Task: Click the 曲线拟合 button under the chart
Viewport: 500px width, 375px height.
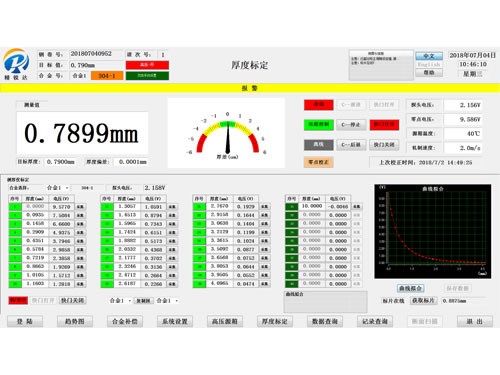Action: pos(410,288)
